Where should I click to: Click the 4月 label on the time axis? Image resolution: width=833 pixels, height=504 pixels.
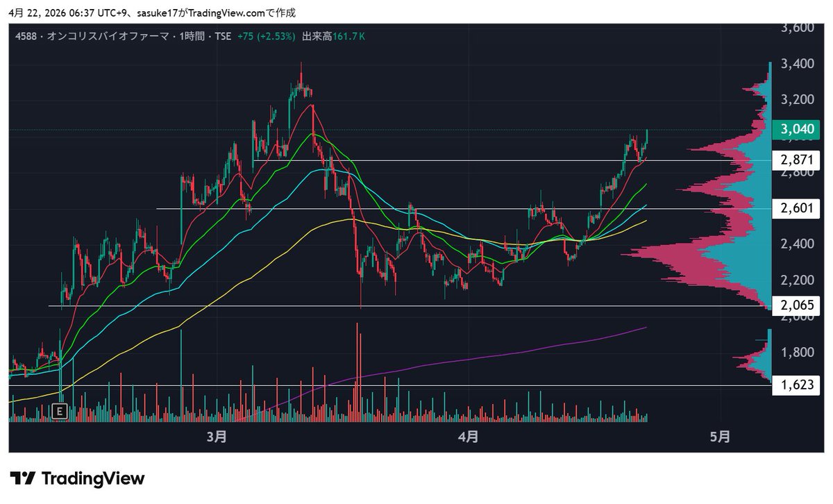coord(469,437)
